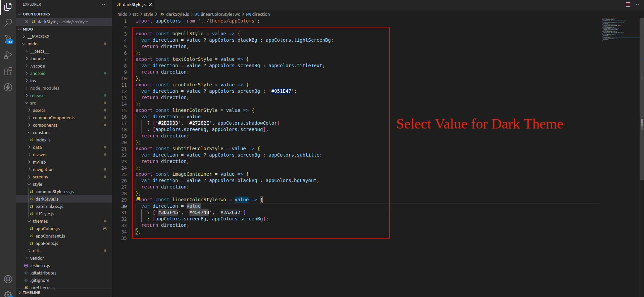Collapse the themes folder
The height and width of the screenshot is (297, 644).
coord(40,221)
